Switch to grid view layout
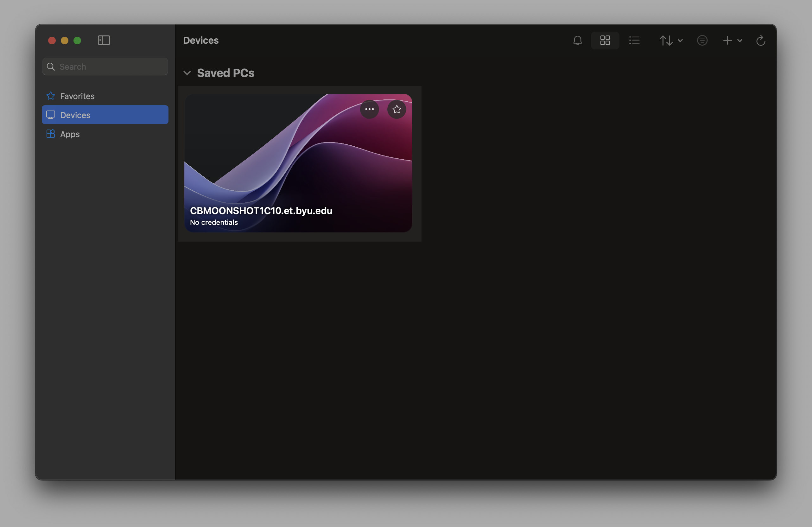This screenshot has height=527, width=812. 605,41
